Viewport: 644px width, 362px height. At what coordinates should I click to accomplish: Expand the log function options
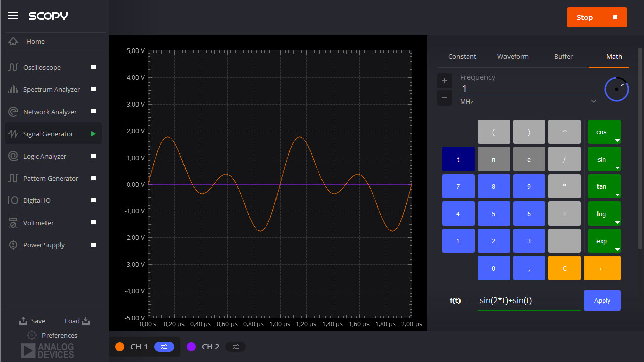617,223
